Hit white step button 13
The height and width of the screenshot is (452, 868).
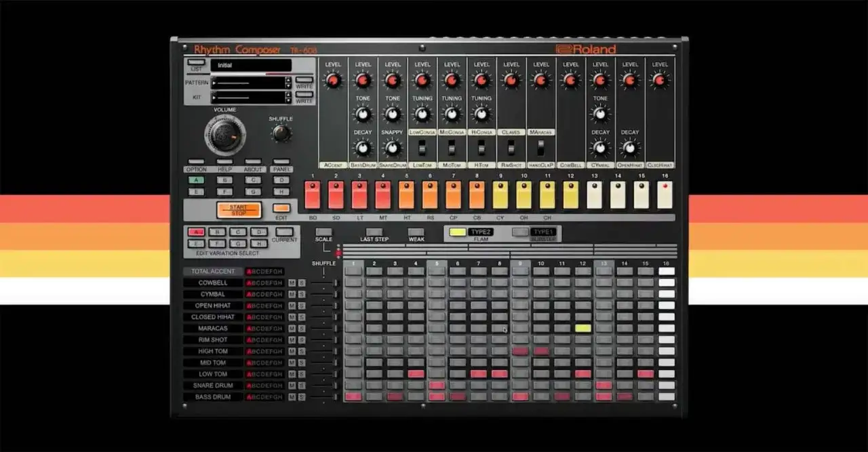coord(594,195)
